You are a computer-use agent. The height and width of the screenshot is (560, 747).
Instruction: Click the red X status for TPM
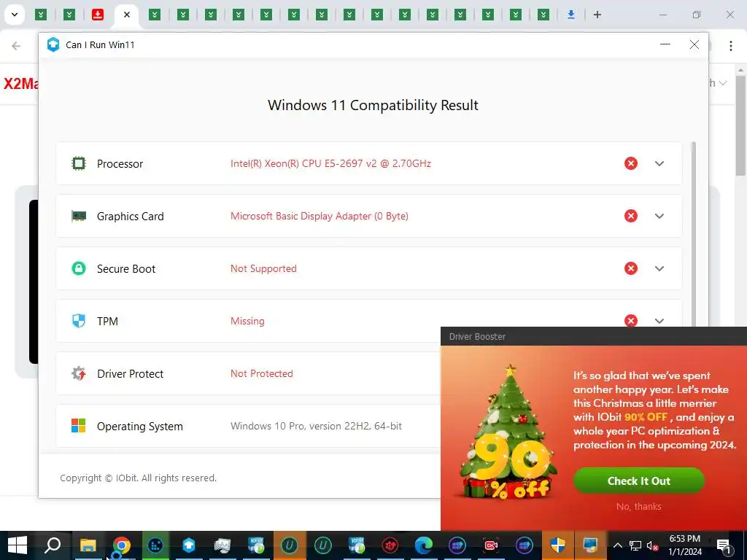(x=631, y=321)
